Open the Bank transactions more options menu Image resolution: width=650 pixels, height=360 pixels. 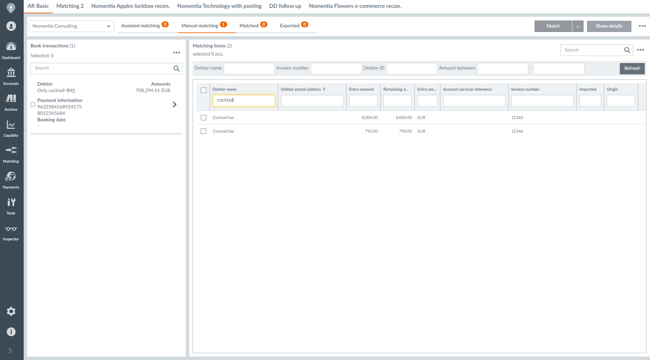177,53
